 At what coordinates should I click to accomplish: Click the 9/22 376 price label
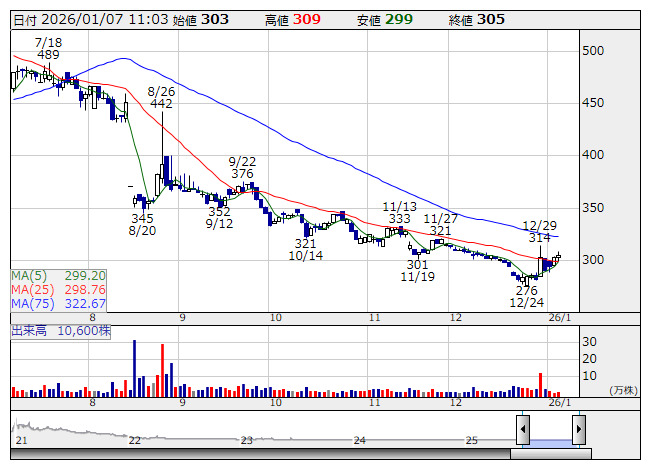pos(242,167)
